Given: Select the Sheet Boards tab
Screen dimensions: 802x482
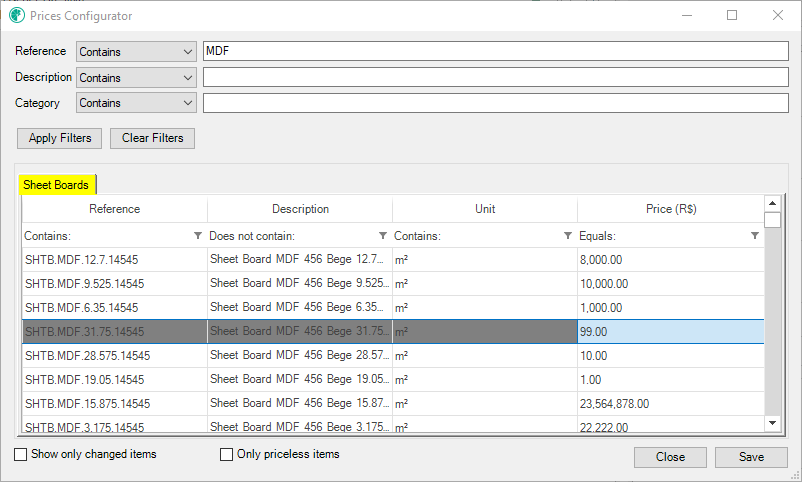Looking at the screenshot, I should point(56,185).
